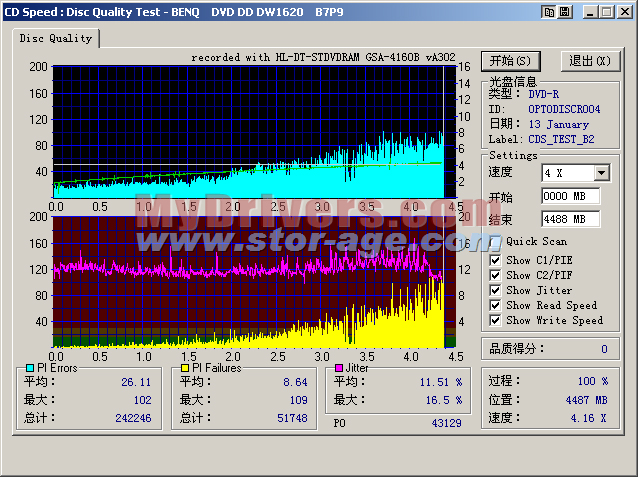The height and width of the screenshot is (477, 638).
Task: Click the cyan PI Errors color swatch
Action: pos(28,368)
